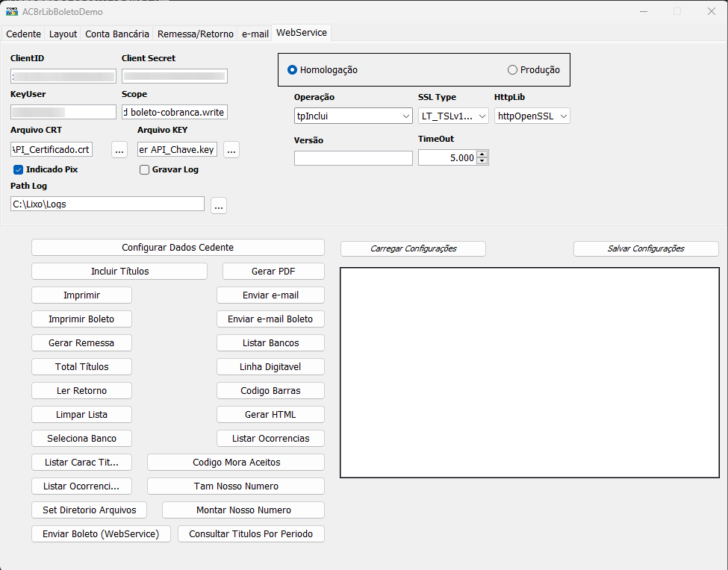
Task: Click Enviar Boleto (WebService) button
Action: (101, 534)
